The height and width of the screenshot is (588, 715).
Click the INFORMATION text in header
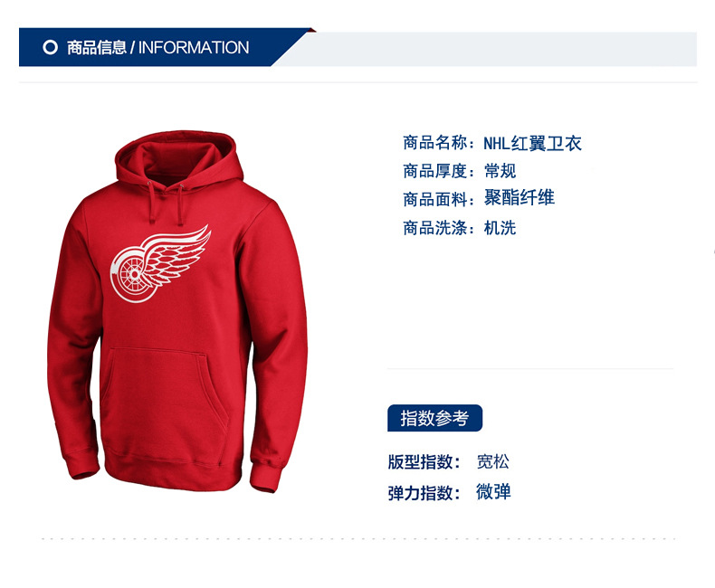click(194, 47)
